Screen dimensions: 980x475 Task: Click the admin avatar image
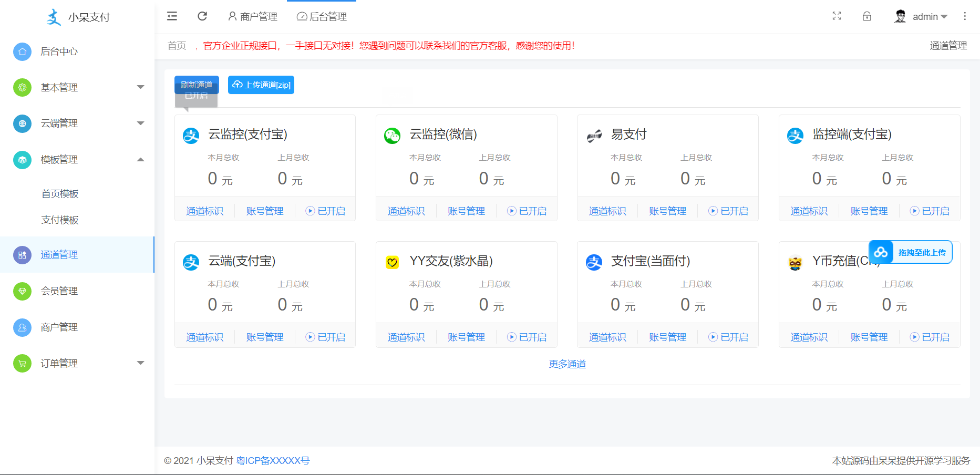pos(900,16)
